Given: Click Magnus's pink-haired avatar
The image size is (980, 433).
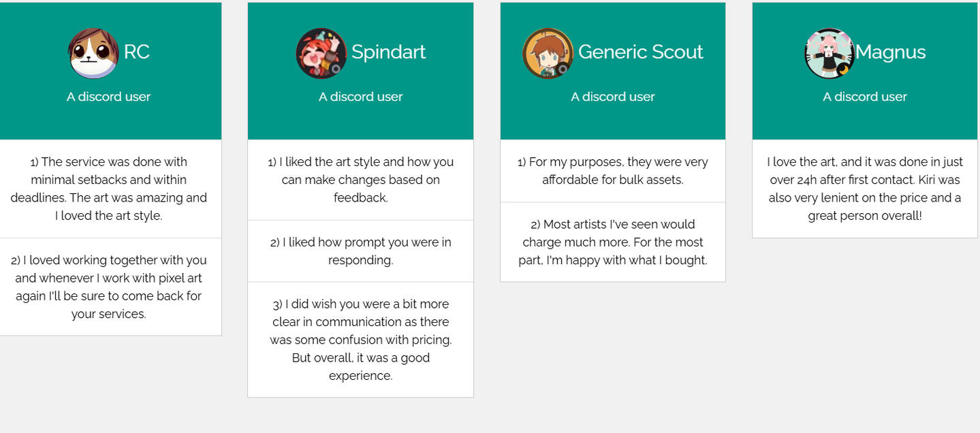Looking at the screenshot, I should [x=829, y=53].
